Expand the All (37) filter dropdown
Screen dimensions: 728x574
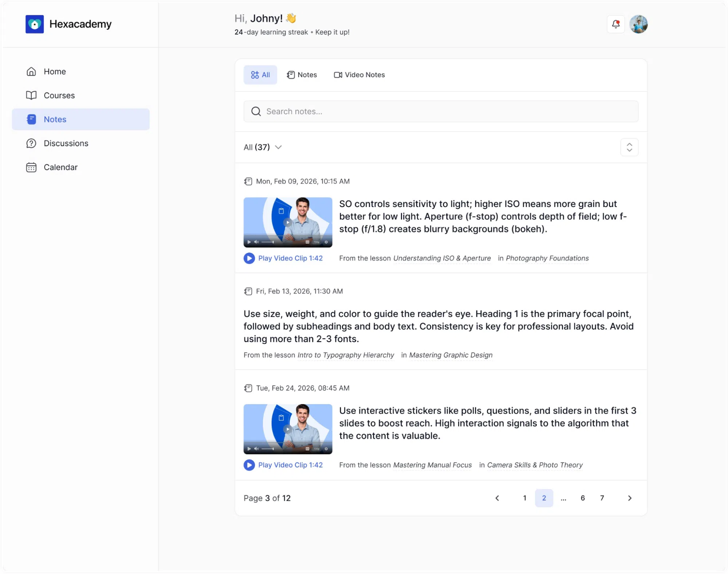coord(263,147)
